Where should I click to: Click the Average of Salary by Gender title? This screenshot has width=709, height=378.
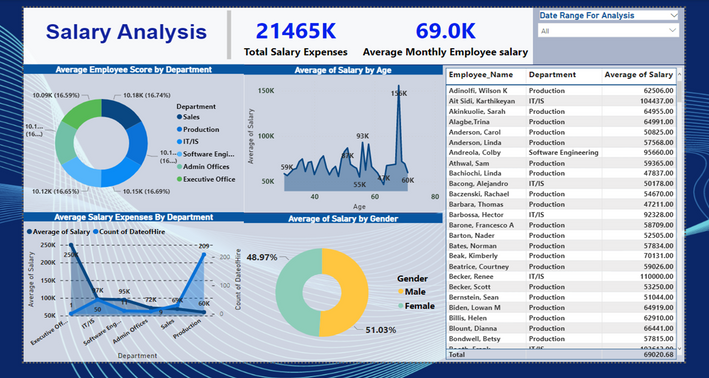click(343, 219)
